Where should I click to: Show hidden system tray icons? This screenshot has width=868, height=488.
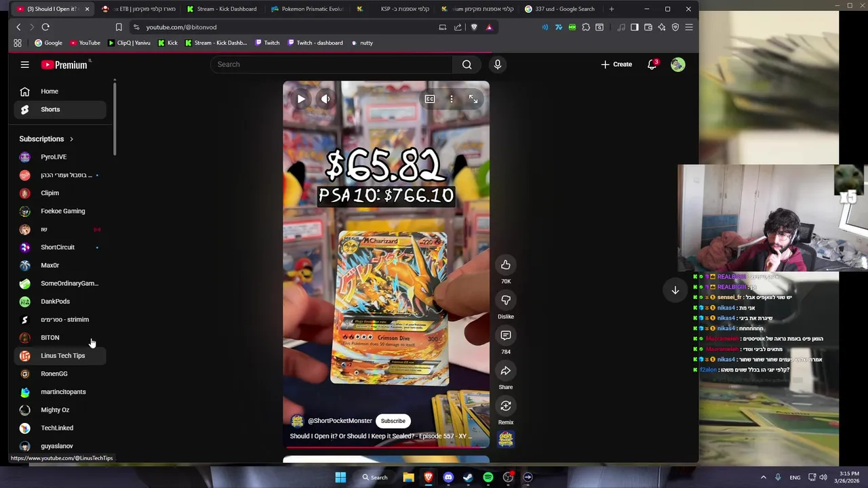coord(763,477)
